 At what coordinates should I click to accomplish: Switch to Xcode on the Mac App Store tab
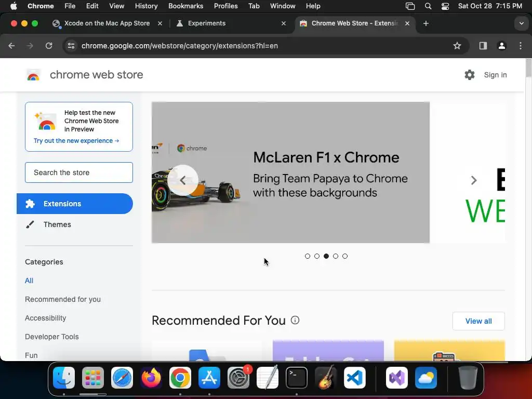point(107,23)
